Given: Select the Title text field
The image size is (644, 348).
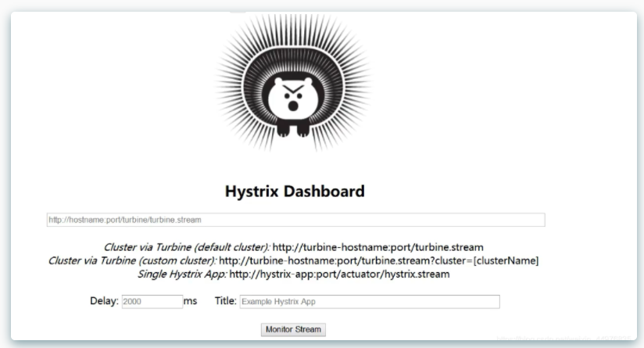Looking at the screenshot, I should click(x=370, y=302).
